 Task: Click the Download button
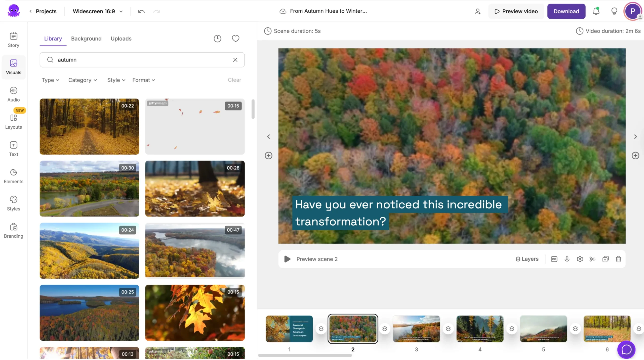(566, 11)
